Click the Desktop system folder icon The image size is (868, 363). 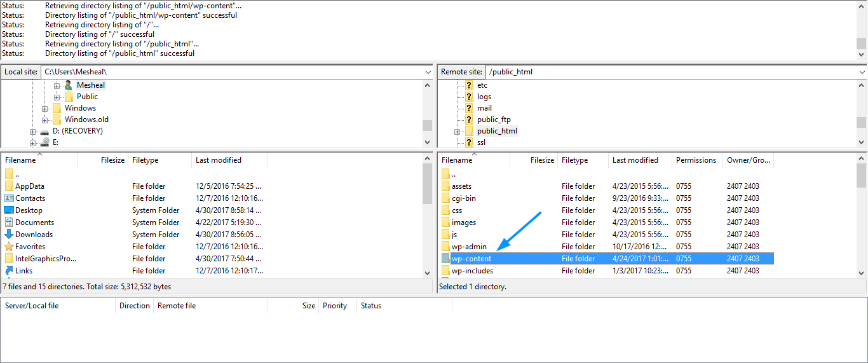[x=9, y=210]
